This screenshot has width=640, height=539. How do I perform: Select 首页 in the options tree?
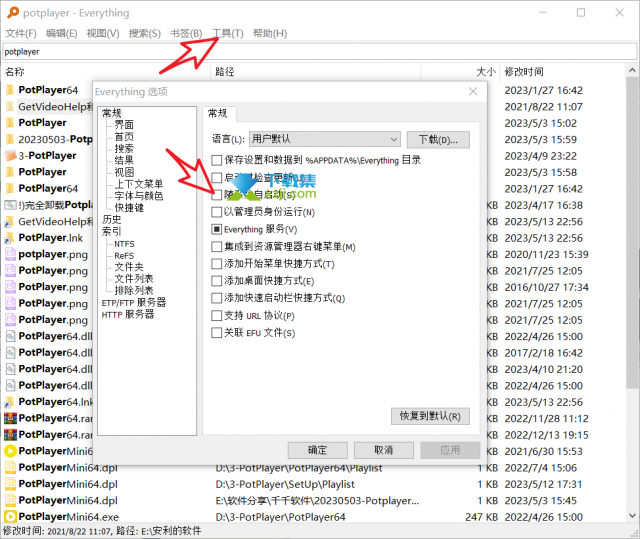pyautogui.click(x=124, y=136)
